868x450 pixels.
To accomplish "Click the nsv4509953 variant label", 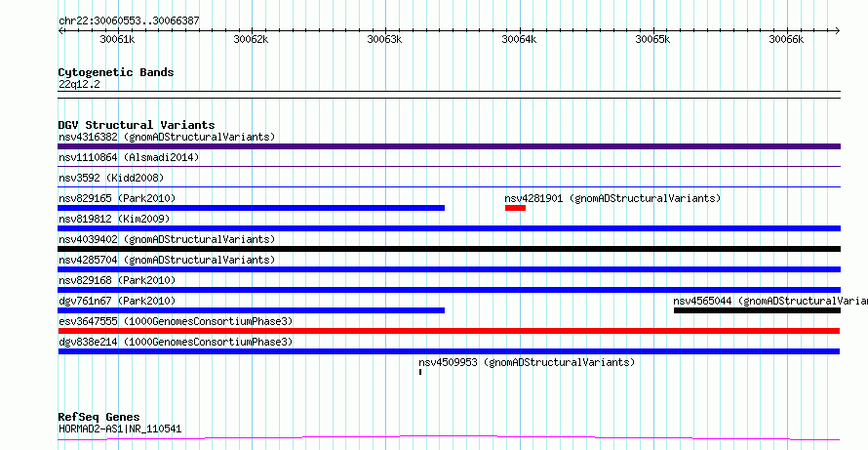I will click(527, 362).
